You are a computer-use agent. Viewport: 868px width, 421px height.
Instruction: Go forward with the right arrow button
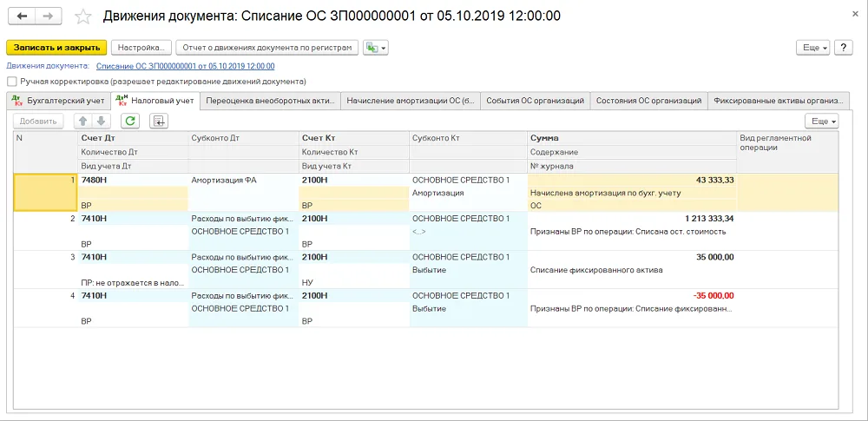pos(49,16)
